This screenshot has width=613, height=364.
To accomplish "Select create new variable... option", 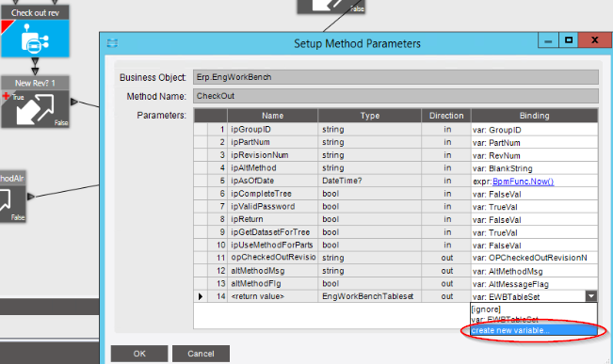I will (x=534, y=330).
